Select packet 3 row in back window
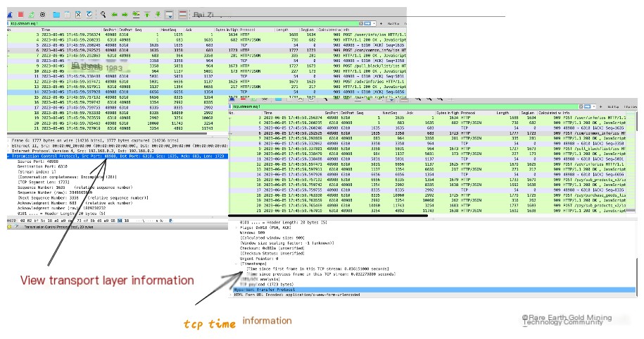 pos(207,35)
